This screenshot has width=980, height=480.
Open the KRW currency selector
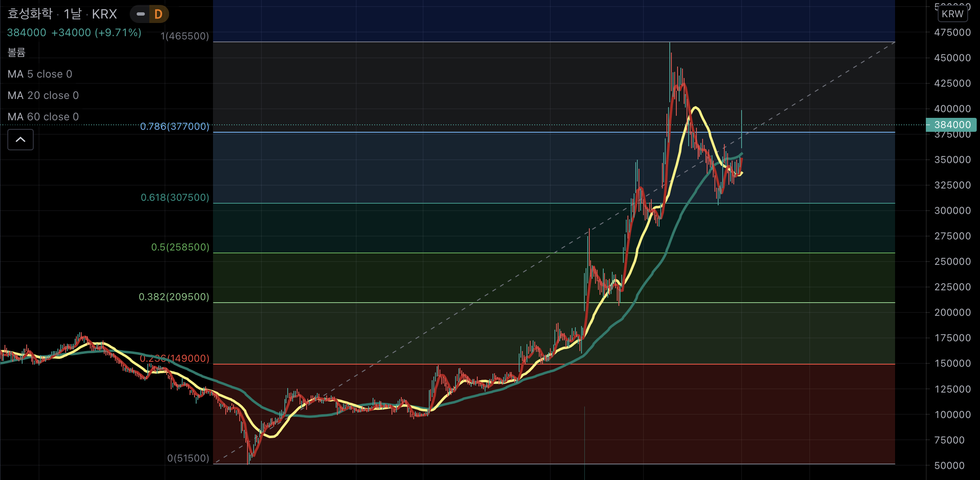pos(952,14)
